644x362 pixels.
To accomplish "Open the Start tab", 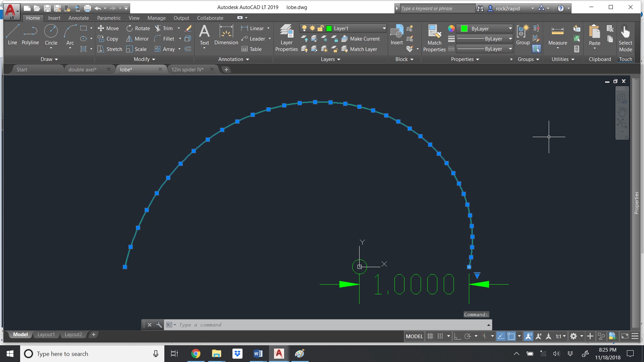I will pos(22,69).
